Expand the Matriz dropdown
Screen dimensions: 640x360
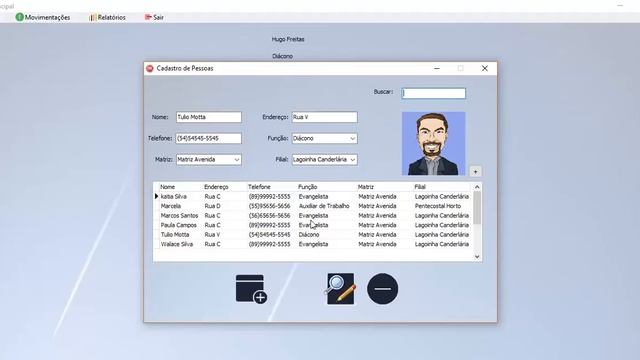237,160
